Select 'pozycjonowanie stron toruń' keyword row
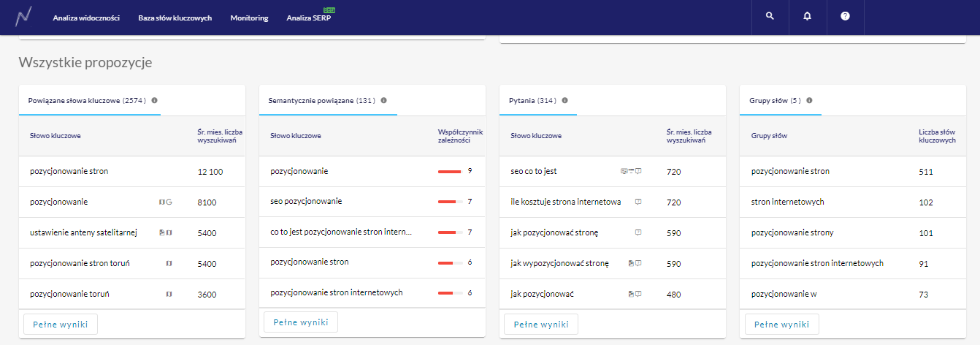Viewport: 980px width, 345px height. 80,263
